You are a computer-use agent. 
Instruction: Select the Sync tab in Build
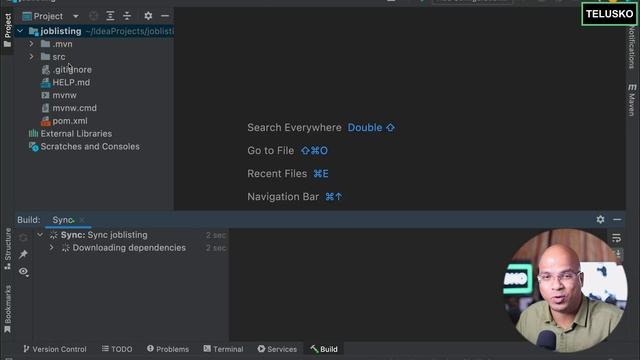point(63,220)
